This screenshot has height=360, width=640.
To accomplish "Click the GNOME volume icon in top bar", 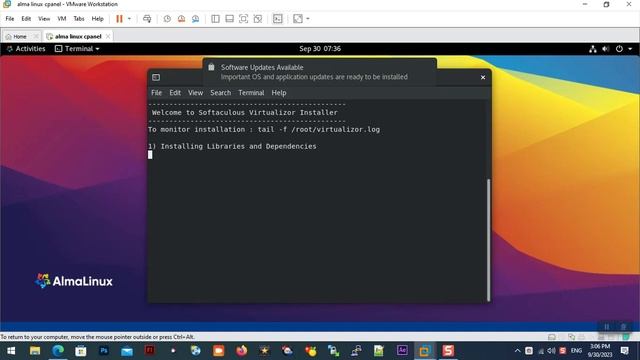I will tap(606, 49).
